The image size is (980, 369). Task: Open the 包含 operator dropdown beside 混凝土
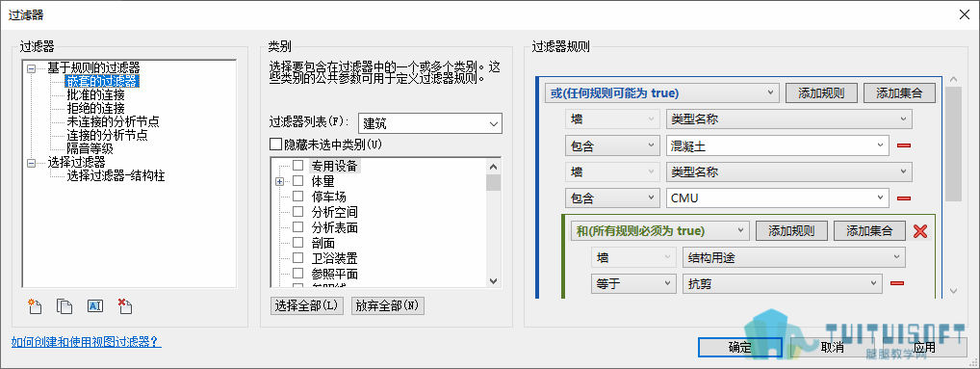(612, 145)
